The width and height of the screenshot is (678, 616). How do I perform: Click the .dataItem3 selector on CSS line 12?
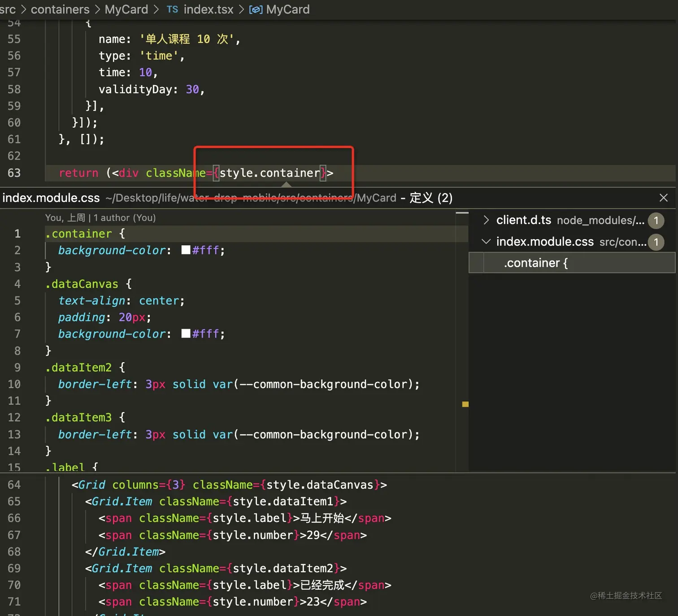tap(78, 417)
